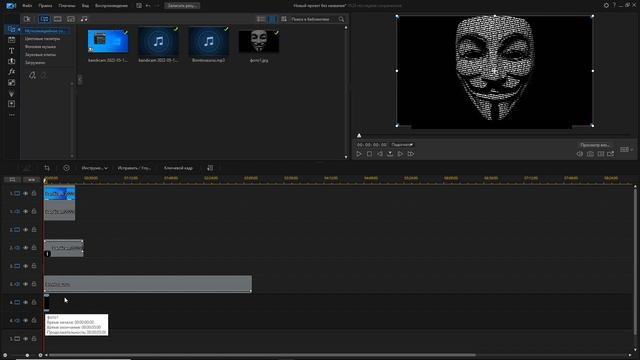This screenshot has height=360, width=640.
Task: Click fast forward in preview controls
Action: click(411, 154)
